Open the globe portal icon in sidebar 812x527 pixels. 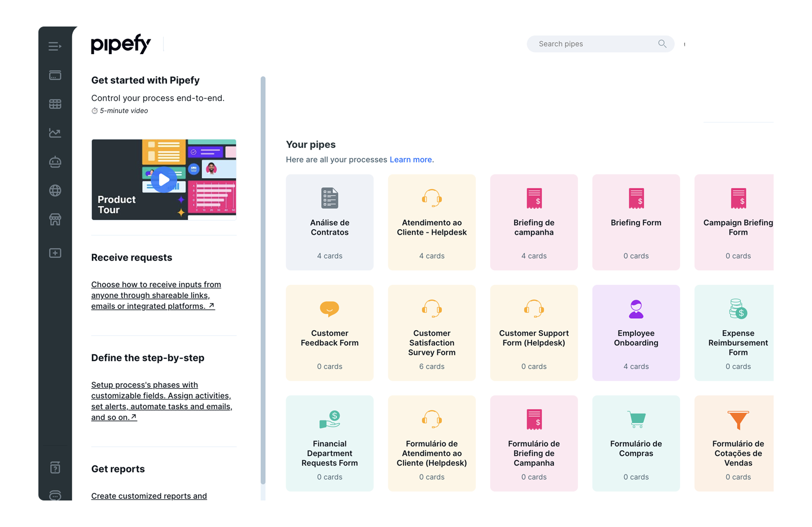[x=55, y=191]
